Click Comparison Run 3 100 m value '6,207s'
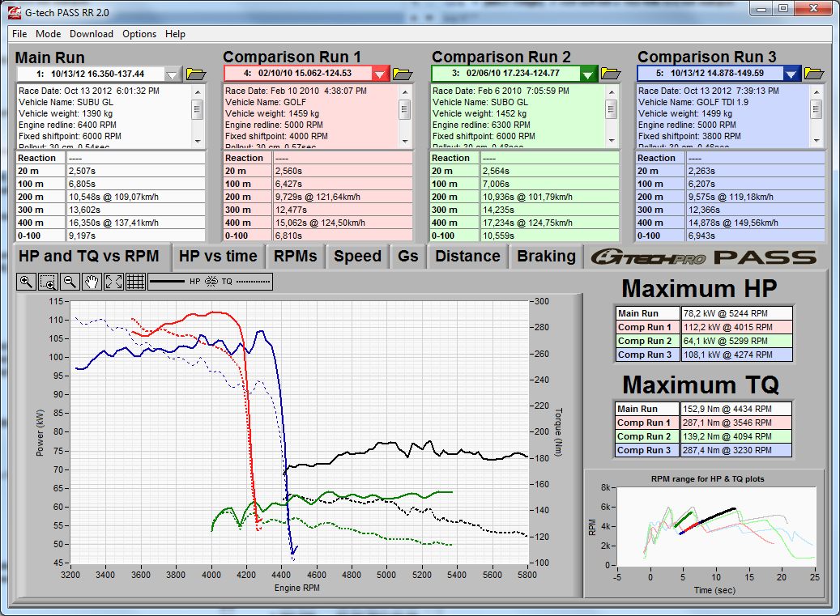 pos(756,184)
